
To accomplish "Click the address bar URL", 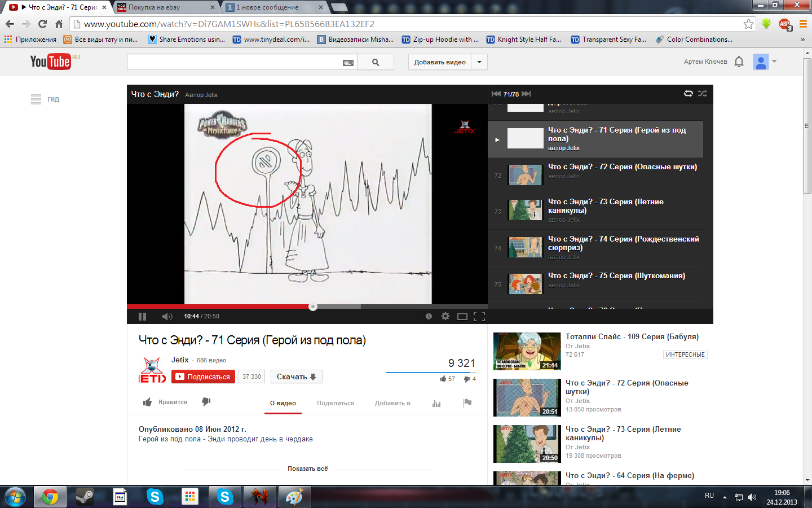I will point(229,24).
